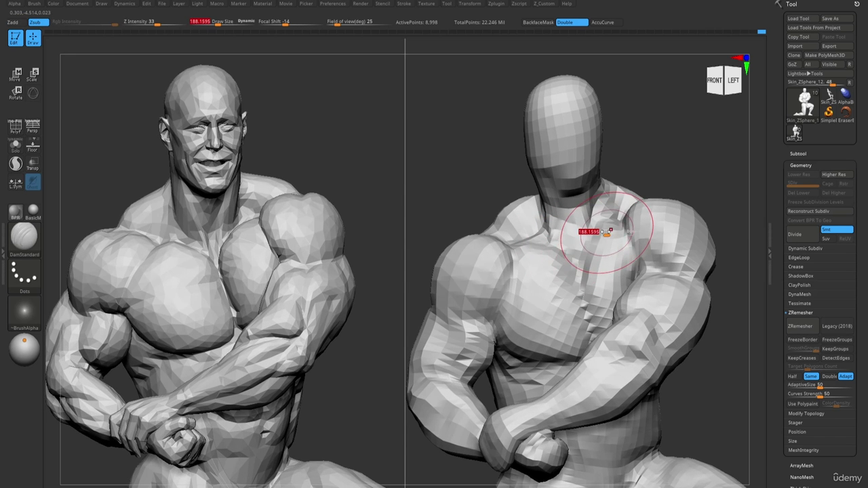Select the SimpleB brush tool icon

point(829,115)
